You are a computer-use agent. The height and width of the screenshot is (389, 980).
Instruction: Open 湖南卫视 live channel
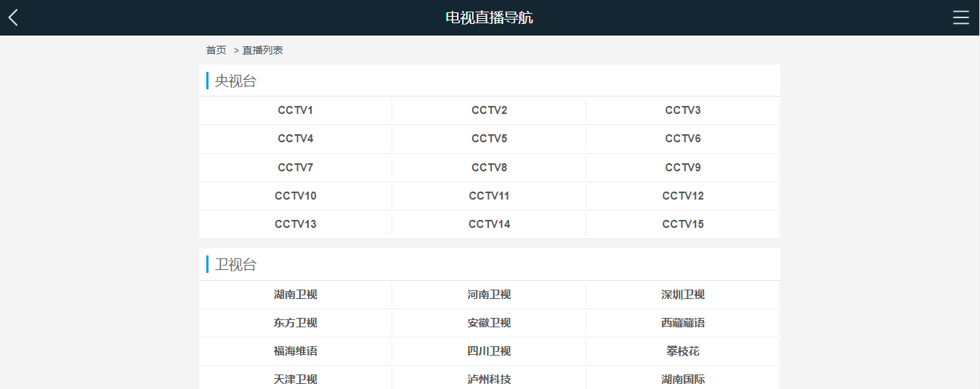[x=295, y=295]
